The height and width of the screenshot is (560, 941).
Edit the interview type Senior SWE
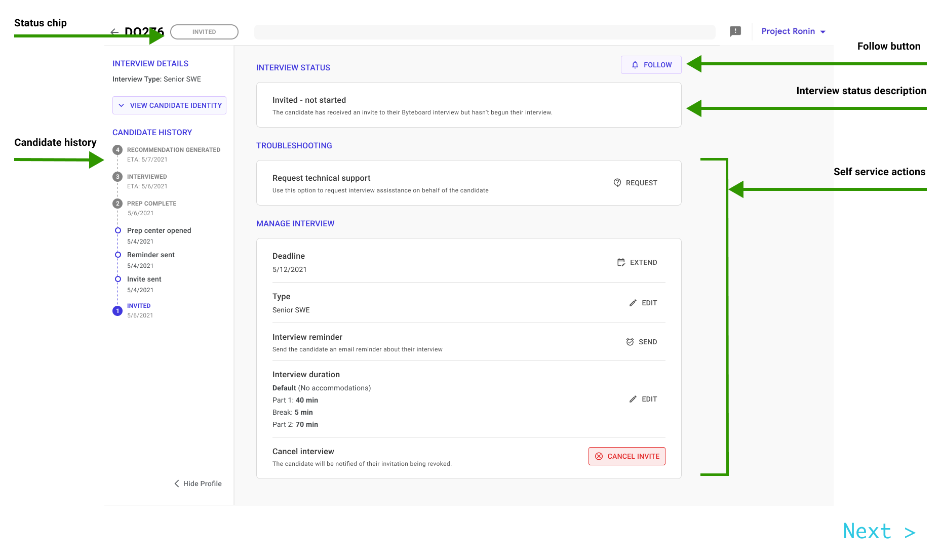[x=643, y=303]
